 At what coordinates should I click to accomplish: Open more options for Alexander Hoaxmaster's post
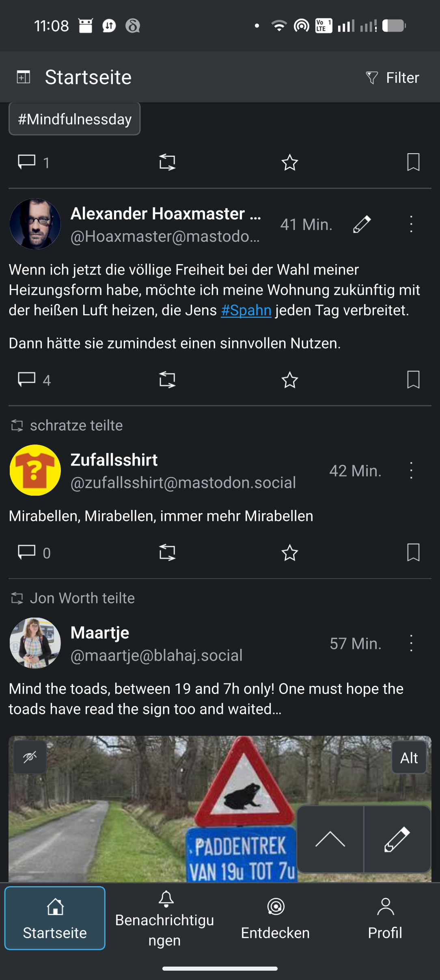tap(411, 224)
